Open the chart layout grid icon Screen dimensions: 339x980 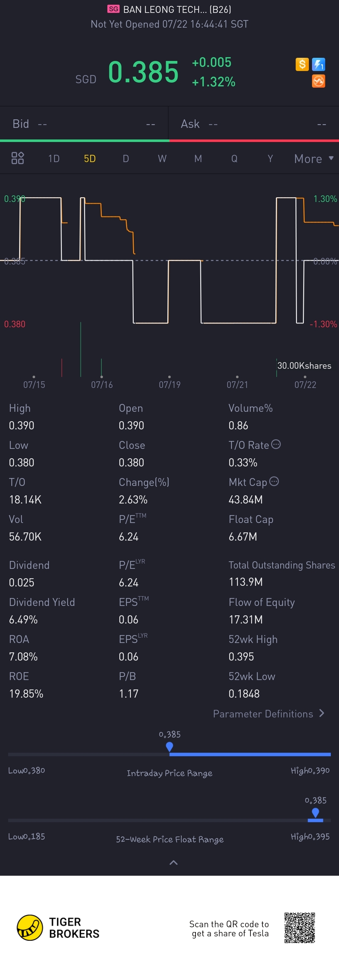18,158
